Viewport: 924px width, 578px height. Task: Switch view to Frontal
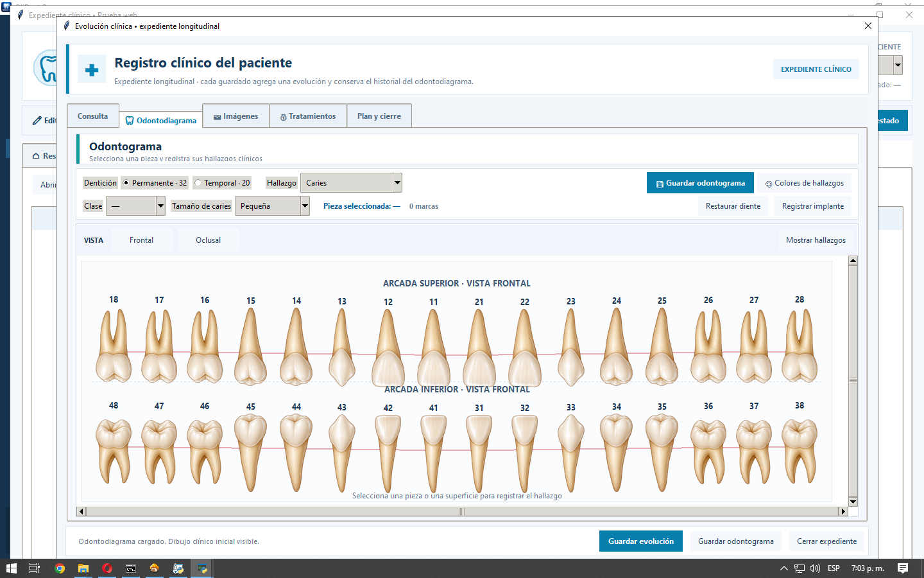(x=141, y=240)
